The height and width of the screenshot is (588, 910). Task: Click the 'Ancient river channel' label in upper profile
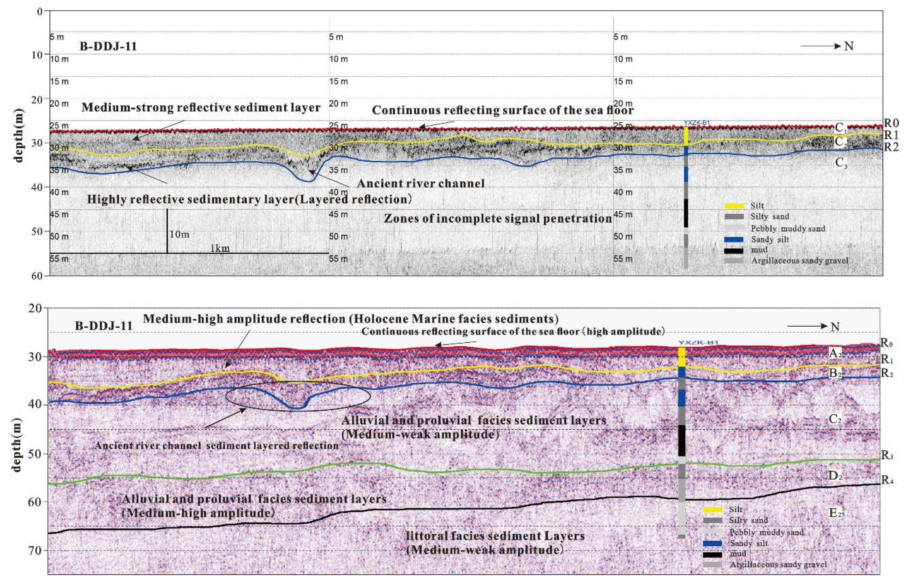[421, 184]
